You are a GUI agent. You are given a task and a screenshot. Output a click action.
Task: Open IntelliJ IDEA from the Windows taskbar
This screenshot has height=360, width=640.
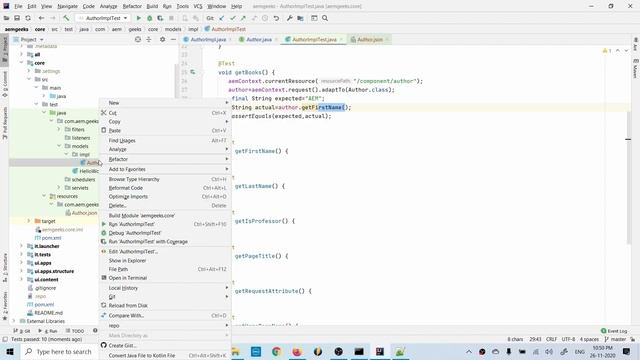tap(380, 351)
